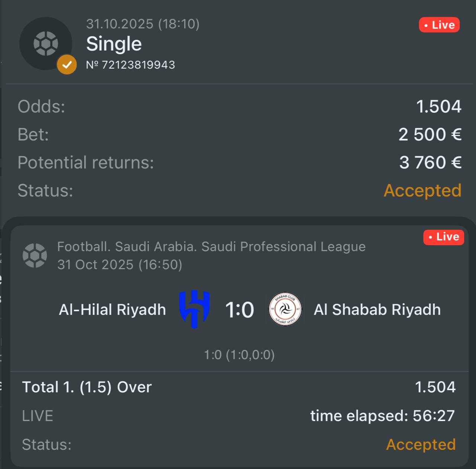
Task: Click the Al Shabab club crest
Action: point(285,309)
